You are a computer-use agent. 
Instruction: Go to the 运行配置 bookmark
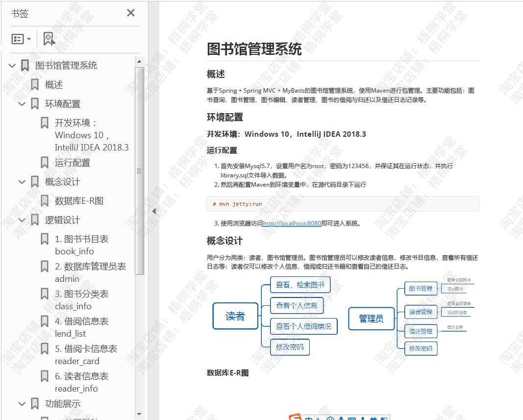pyautogui.click(x=73, y=163)
